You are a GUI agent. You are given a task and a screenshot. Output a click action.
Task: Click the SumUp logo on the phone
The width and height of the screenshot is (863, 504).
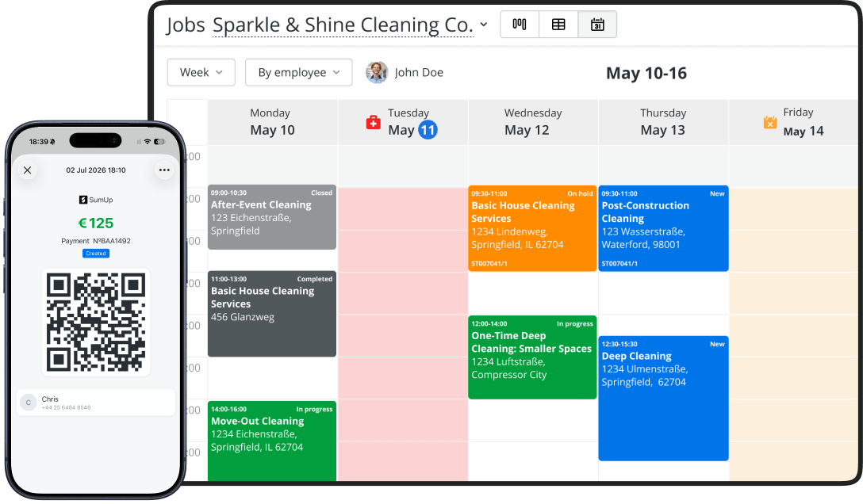pos(96,200)
